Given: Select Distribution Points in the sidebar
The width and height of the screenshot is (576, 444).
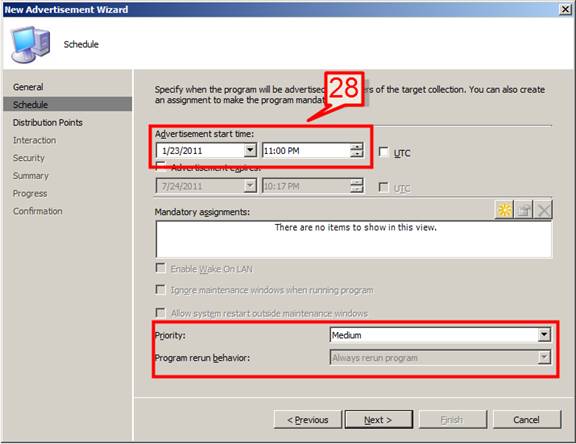Looking at the screenshot, I should (48, 123).
